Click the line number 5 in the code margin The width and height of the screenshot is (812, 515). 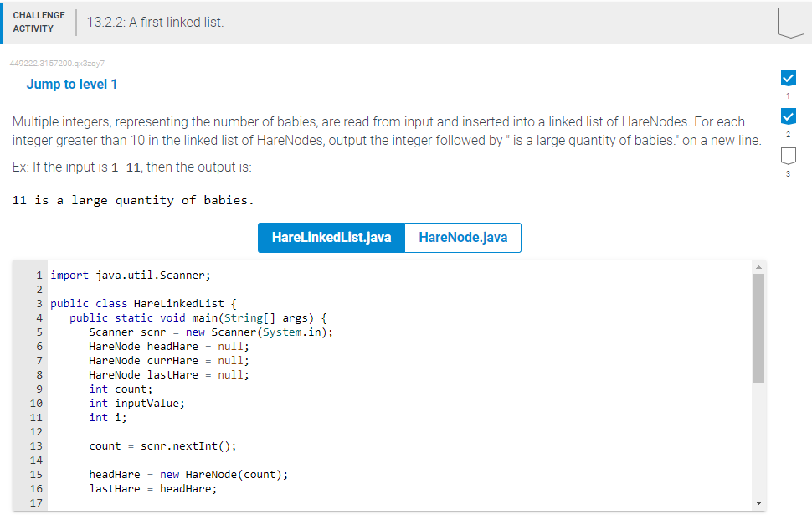pos(39,332)
